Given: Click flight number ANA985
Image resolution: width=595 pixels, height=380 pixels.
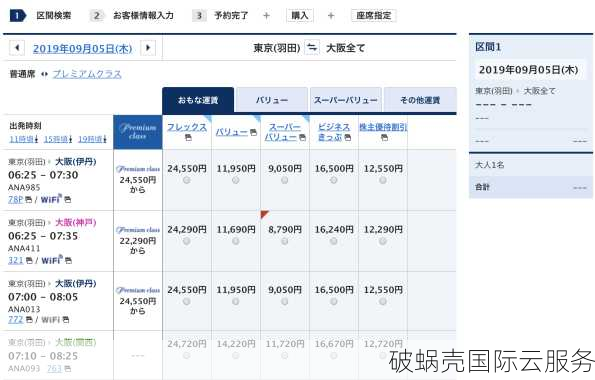Looking at the screenshot, I should pyautogui.click(x=24, y=188).
